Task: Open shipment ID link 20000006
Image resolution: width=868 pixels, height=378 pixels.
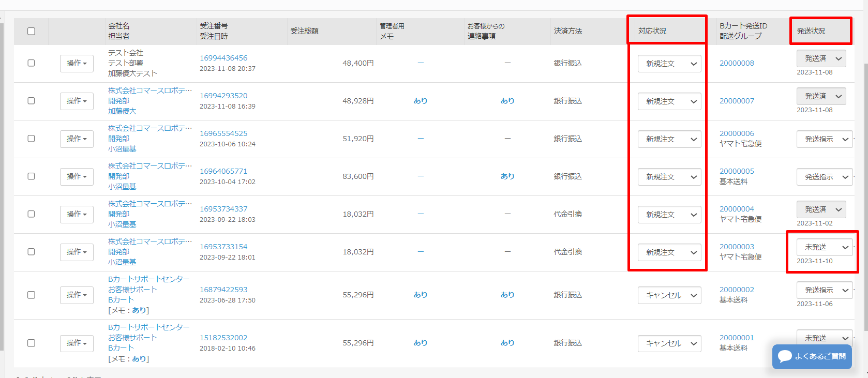Action: pyautogui.click(x=737, y=133)
